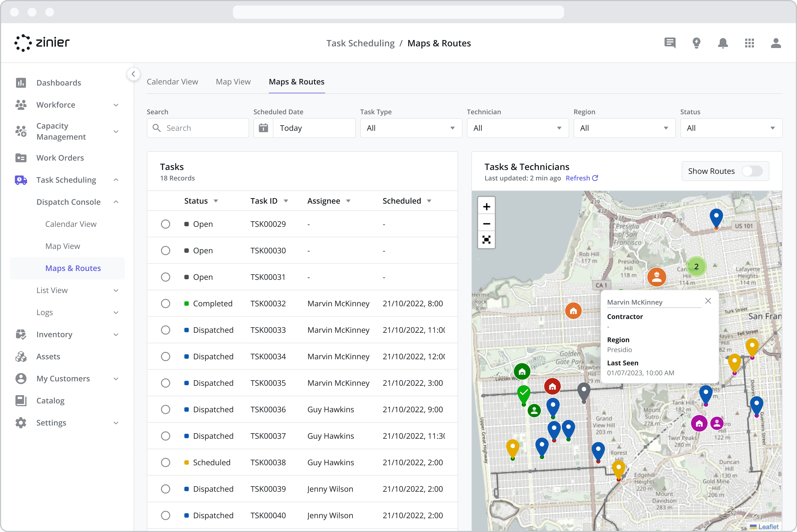797x532 pixels.
Task: Select radio for task TSK00040
Action: (x=165, y=515)
